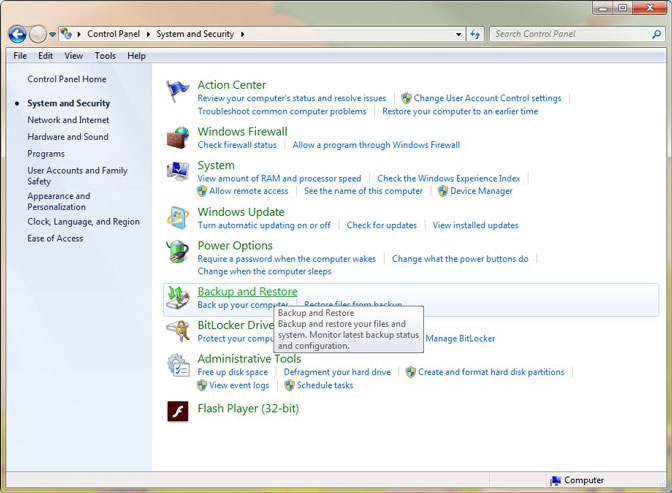Viewport: 672px width, 493px height.
Task: Click the Windows Firewall brick wall icon
Action: [177, 138]
